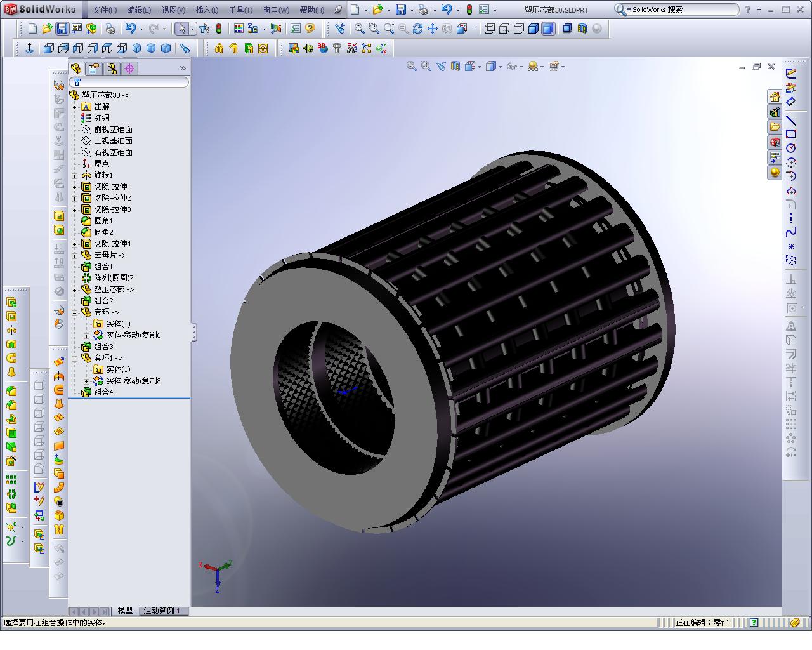Click the Pan view tool
812x650 pixels.
[x=432, y=29]
